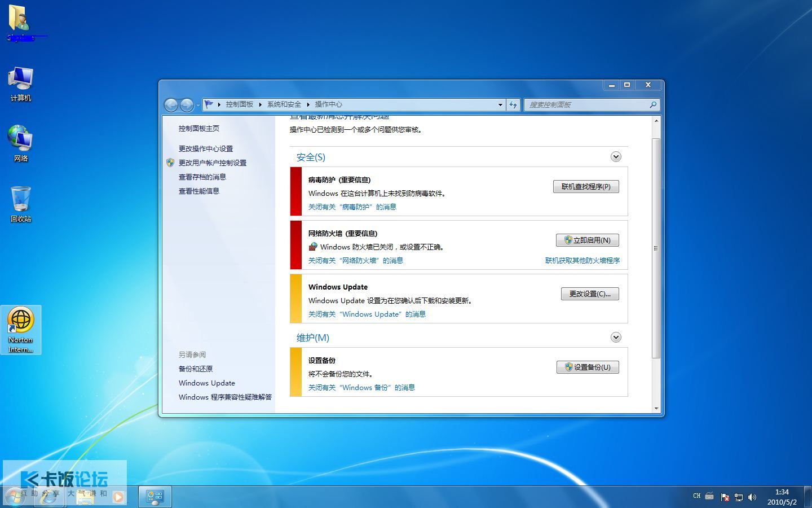Expand the breadcrumb arrow before 控制面板
This screenshot has height=508, width=812.
[219, 104]
